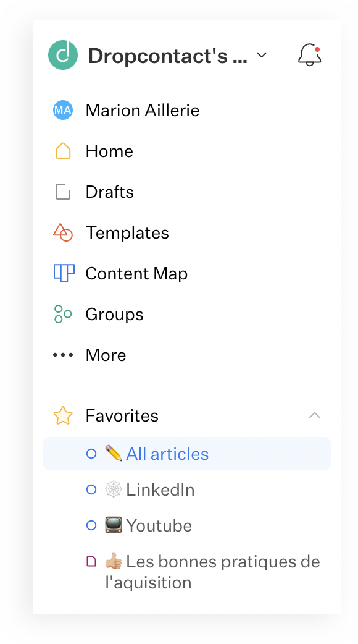Collapse the Favorites section chevron
358x644 pixels.
315,416
